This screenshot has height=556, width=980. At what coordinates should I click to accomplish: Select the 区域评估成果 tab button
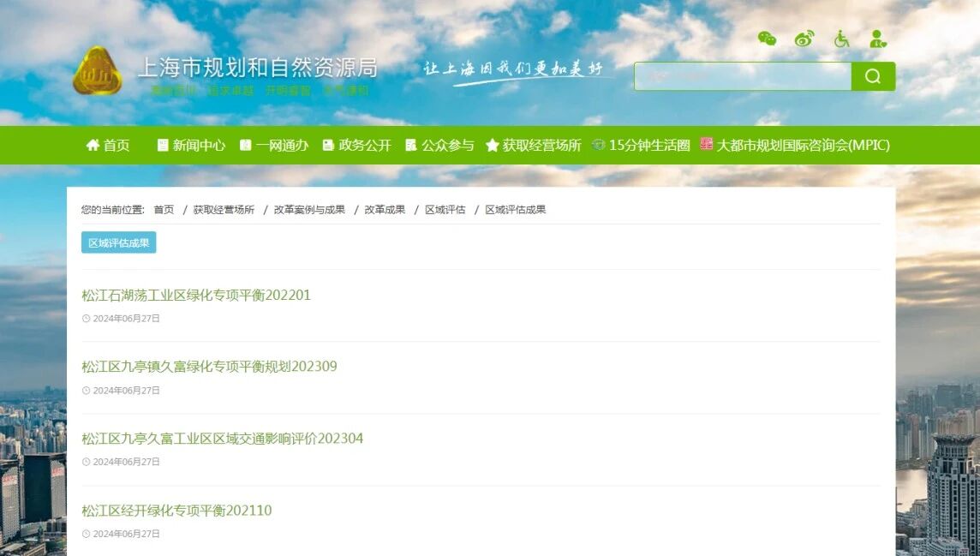pyautogui.click(x=118, y=242)
